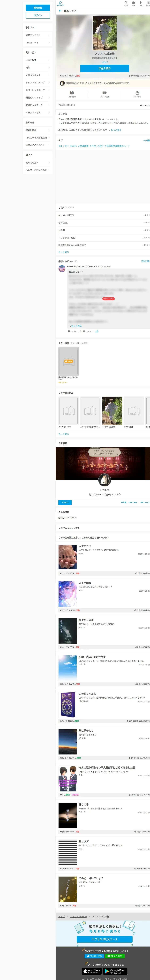This screenshot has height=980, width=150.
Task: Open コミカライズ連載情報 in sidebar
Action: pos(38,138)
